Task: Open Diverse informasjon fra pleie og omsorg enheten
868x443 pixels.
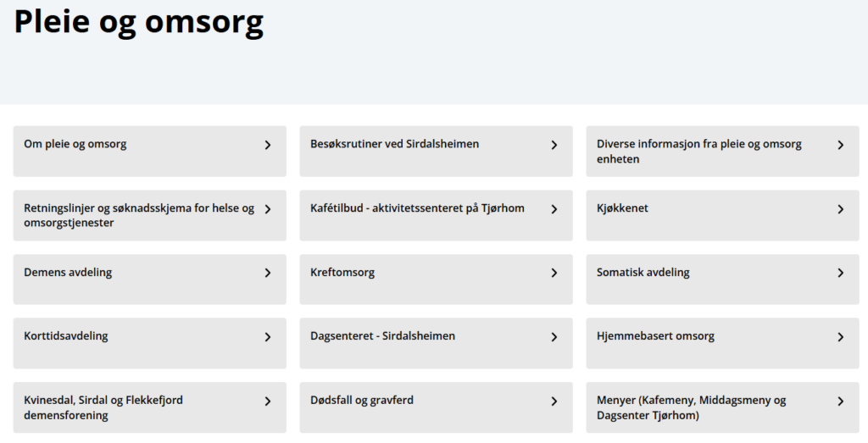Action: pos(698,152)
